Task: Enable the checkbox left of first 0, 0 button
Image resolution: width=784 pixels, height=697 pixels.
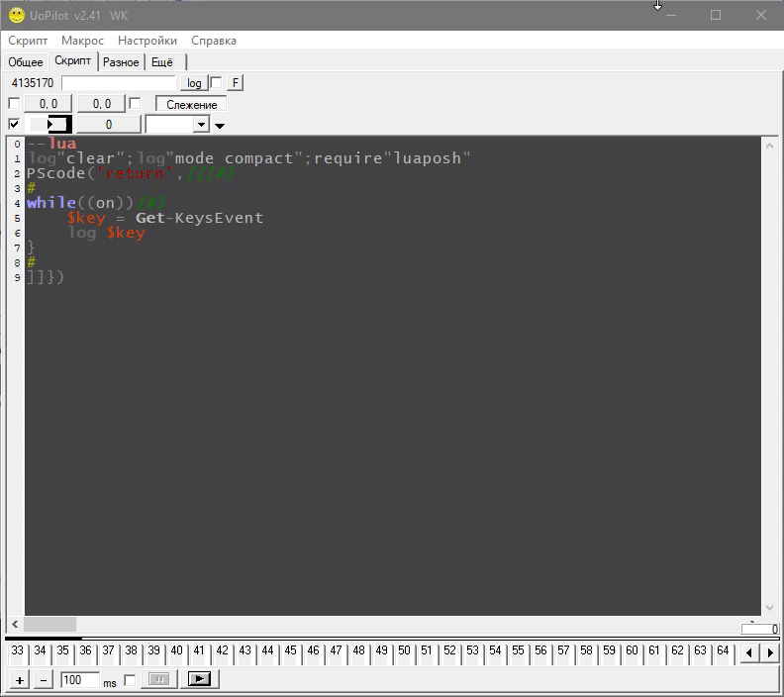Action: point(14,104)
